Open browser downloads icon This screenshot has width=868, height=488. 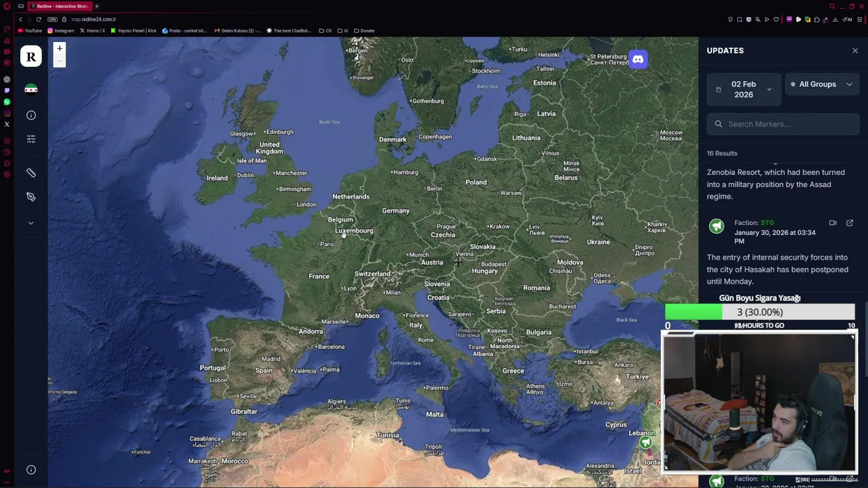(x=835, y=19)
